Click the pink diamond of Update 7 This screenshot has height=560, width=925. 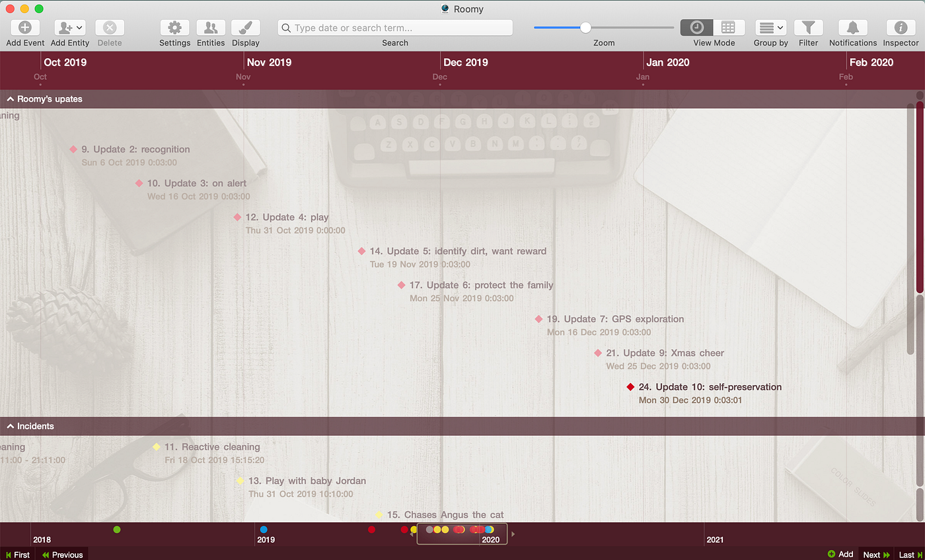pos(538,319)
